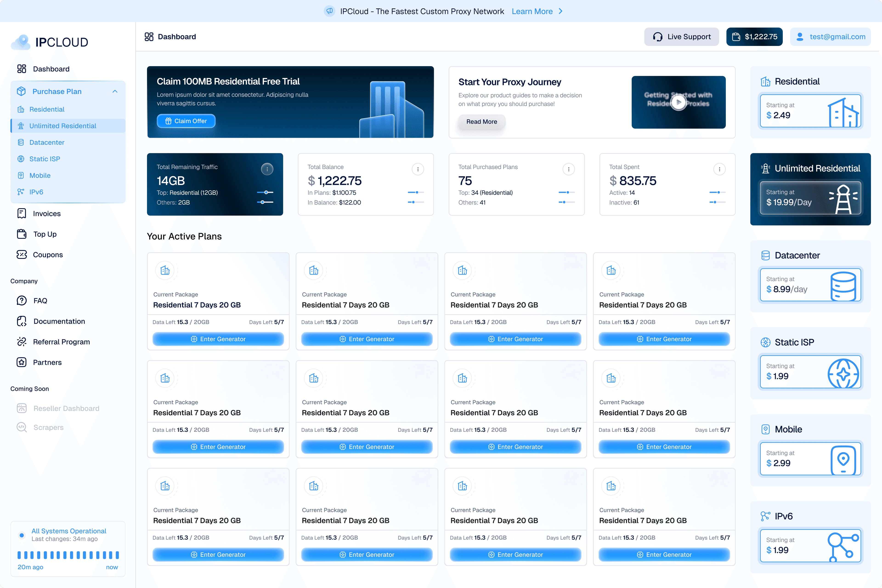This screenshot has width=882, height=588.
Task: Open the IPv6 section from the sidebar
Action: [x=21, y=192]
